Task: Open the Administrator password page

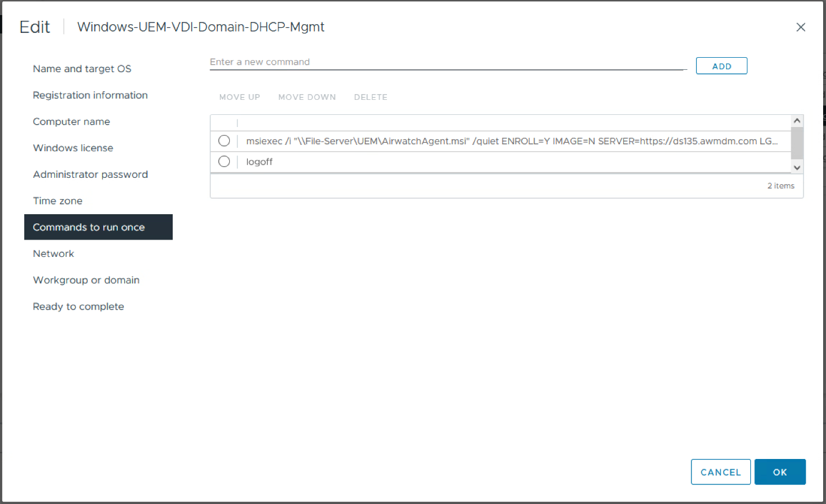Action: tap(91, 174)
